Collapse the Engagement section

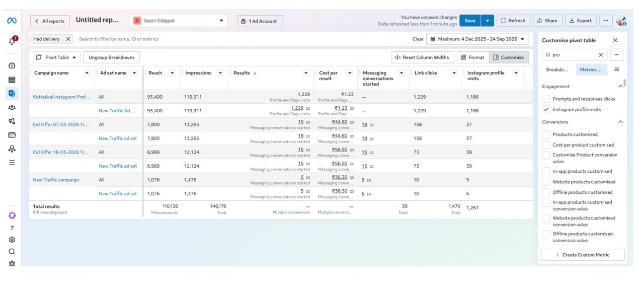pos(620,86)
